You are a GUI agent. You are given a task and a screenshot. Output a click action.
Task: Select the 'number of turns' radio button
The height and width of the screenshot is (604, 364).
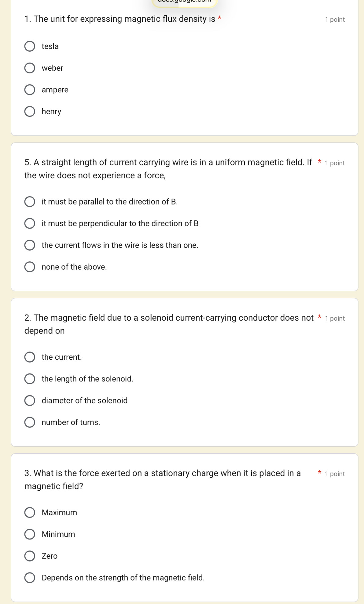(x=30, y=422)
